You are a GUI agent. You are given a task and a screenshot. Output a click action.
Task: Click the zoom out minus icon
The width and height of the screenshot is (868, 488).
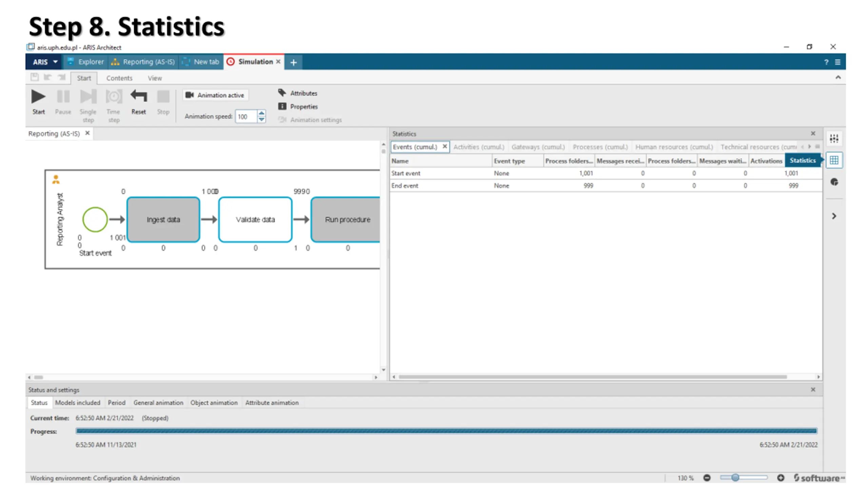click(x=707, y=478)
